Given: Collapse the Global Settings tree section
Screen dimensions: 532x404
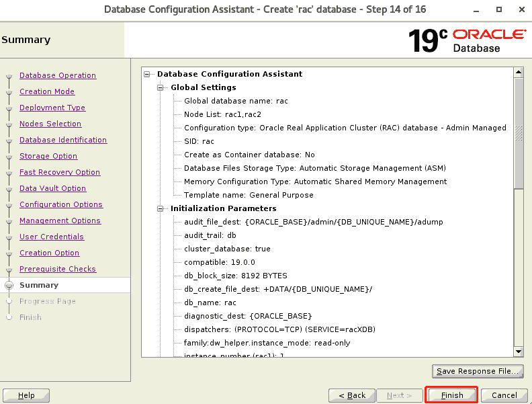Looking at the screenshot, I should coord(160,87).
